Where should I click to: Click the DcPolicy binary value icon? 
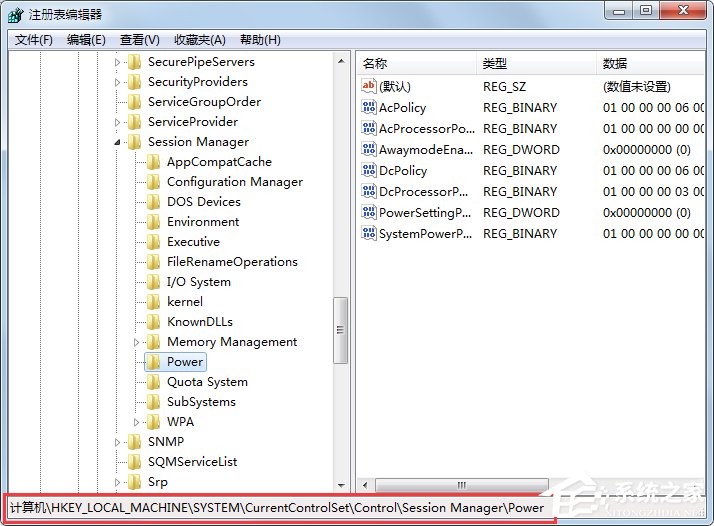tap(368, 170)
